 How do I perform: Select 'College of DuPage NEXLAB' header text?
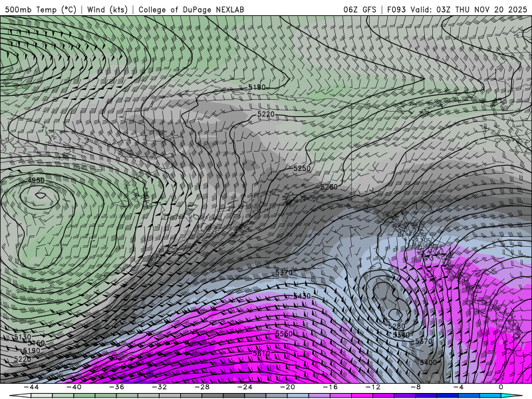(x=191, y=9)
